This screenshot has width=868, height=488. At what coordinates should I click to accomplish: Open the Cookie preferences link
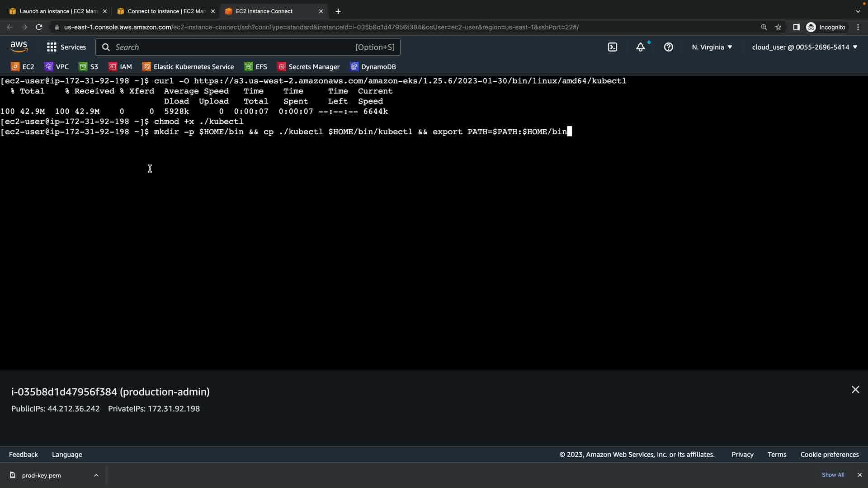[x=829, y=455]
